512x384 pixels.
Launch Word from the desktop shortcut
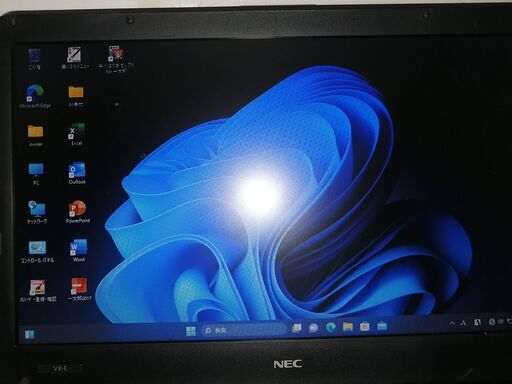pyautogui.click(x=78, y=250)
